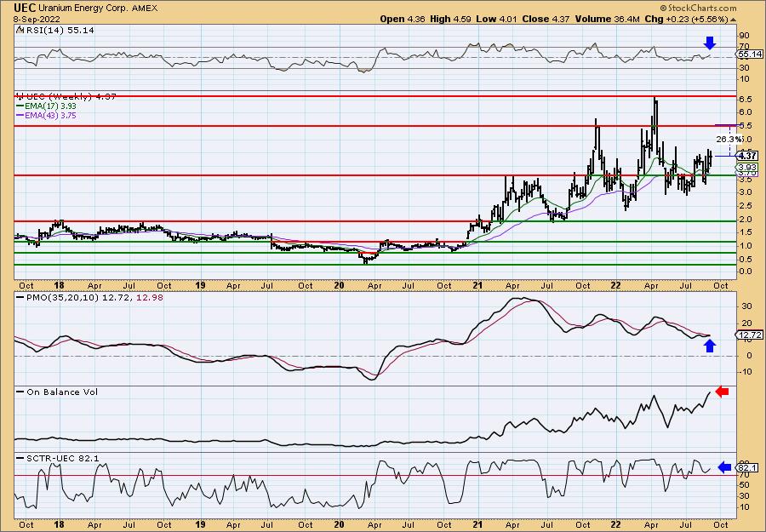This screenshot has width=766, height=532.
Task: Click the 8-Sep-2022 chart date
Action: 37,19
